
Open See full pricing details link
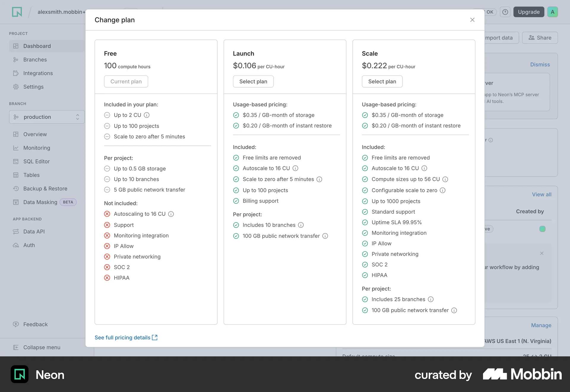(126, 338)
